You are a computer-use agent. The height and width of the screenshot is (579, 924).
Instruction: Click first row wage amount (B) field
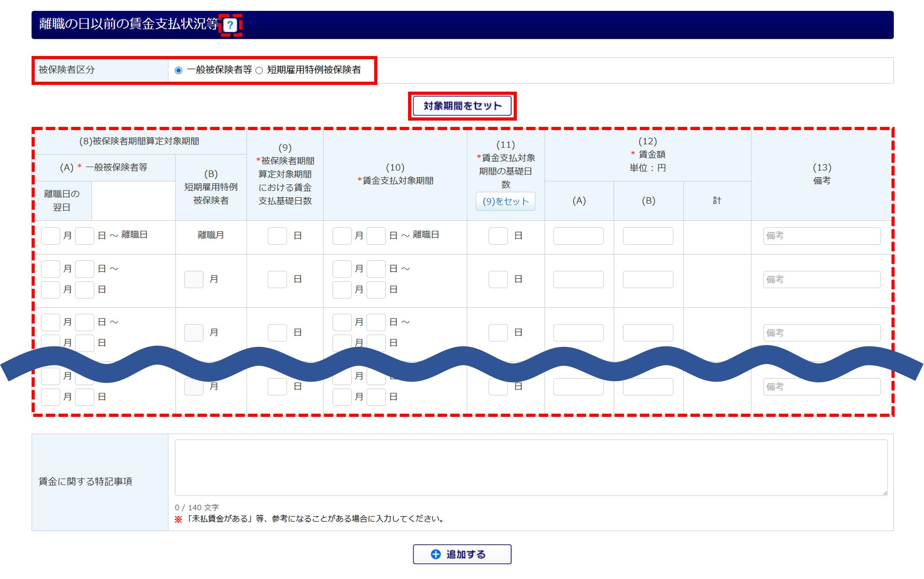click(648, 236)
